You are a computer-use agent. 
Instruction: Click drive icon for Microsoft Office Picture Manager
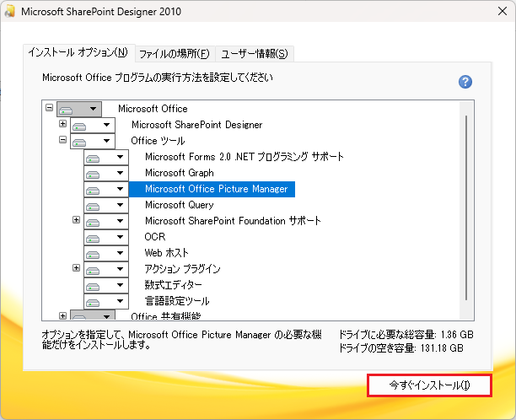94,189
